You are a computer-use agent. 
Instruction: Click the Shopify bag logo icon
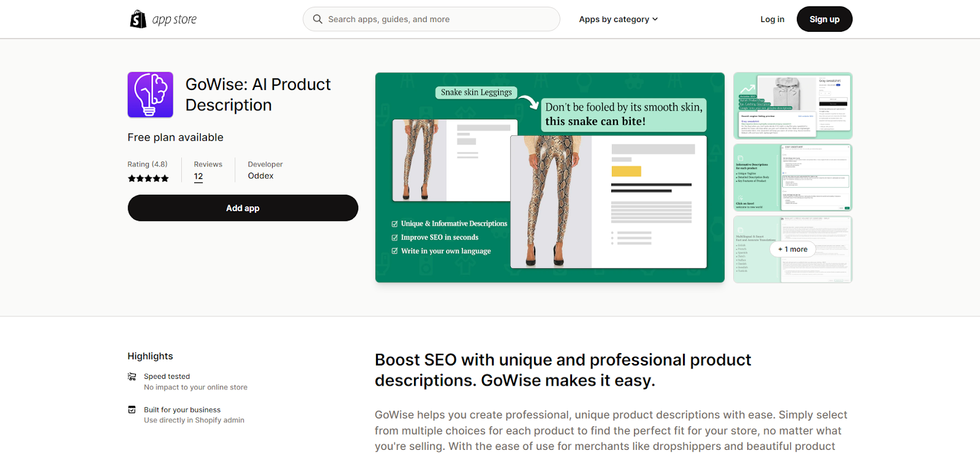(x=138, y=19)
